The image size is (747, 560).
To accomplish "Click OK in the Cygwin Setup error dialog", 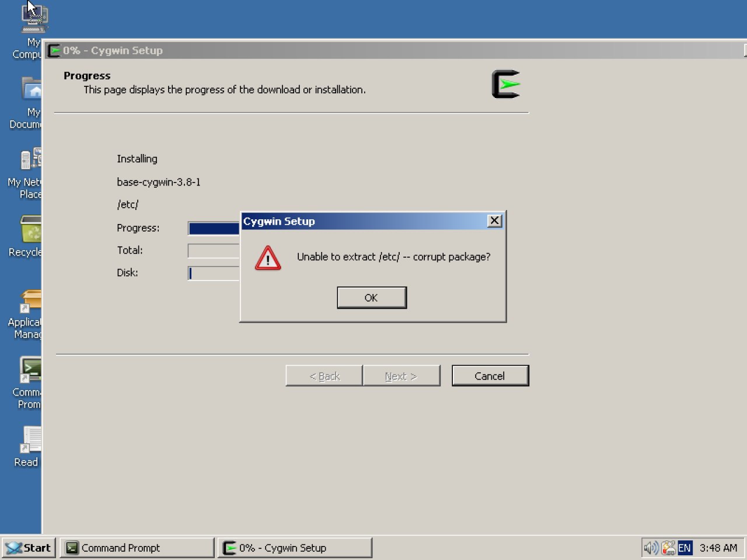I will click(x=372, y=297).
